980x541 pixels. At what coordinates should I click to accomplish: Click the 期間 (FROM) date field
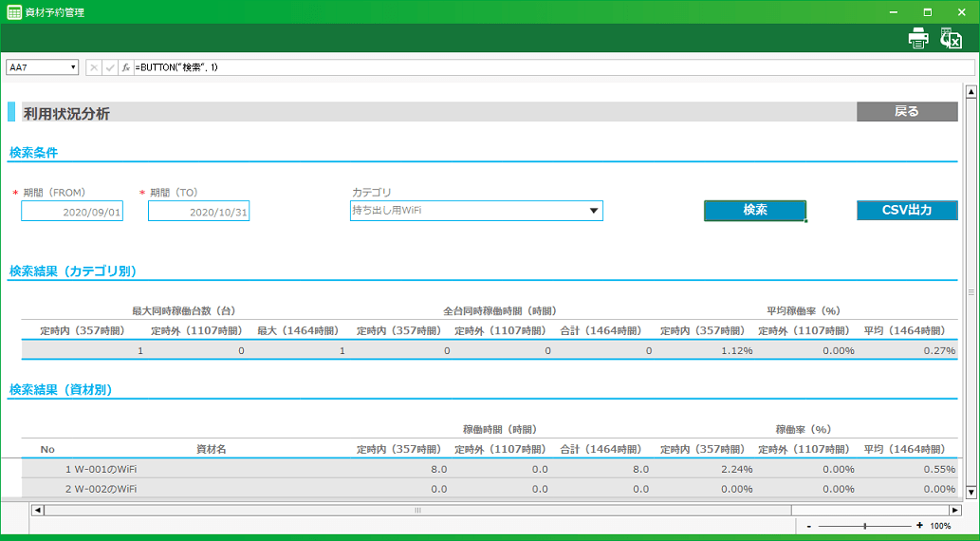[72, 212]
